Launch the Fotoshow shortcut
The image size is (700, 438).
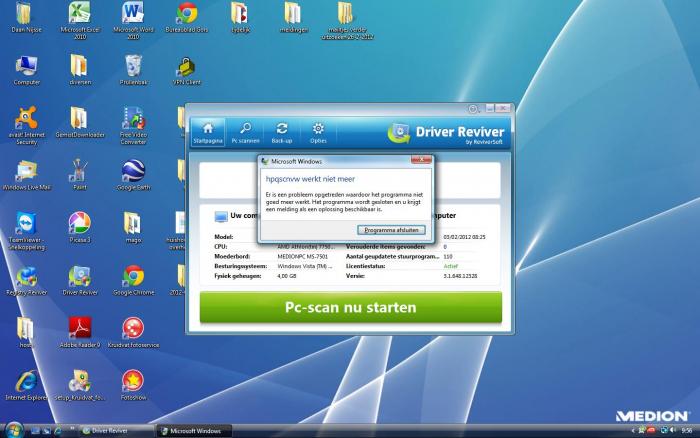click(133, 385)
